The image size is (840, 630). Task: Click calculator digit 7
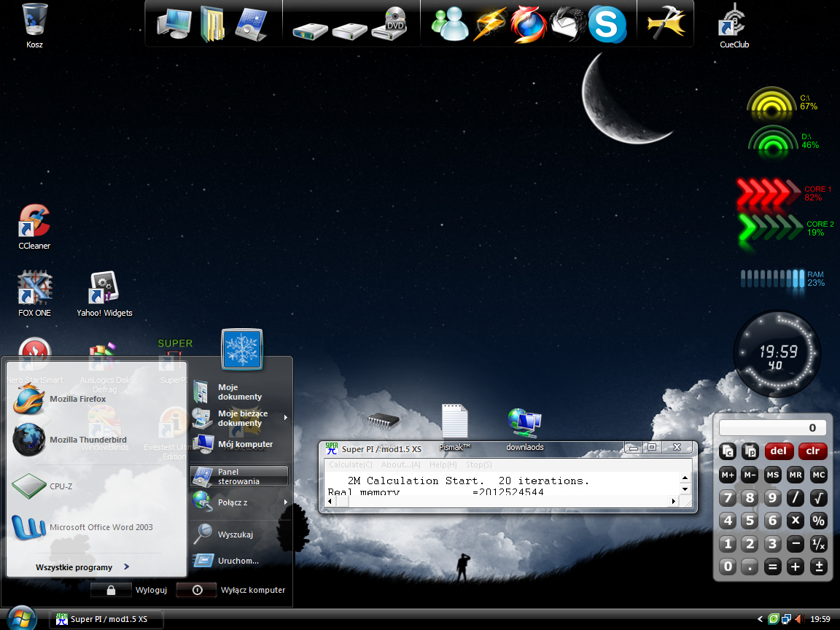[x=728, y=498]
